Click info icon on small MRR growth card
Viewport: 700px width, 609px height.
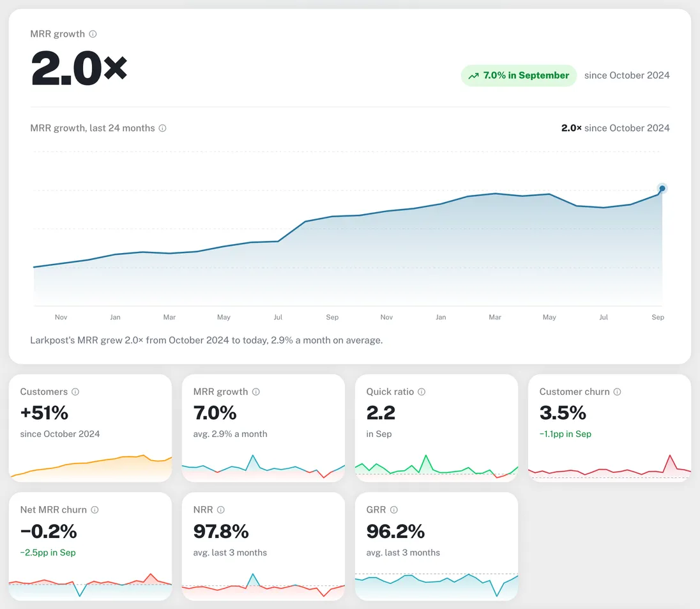coord(256,392)
